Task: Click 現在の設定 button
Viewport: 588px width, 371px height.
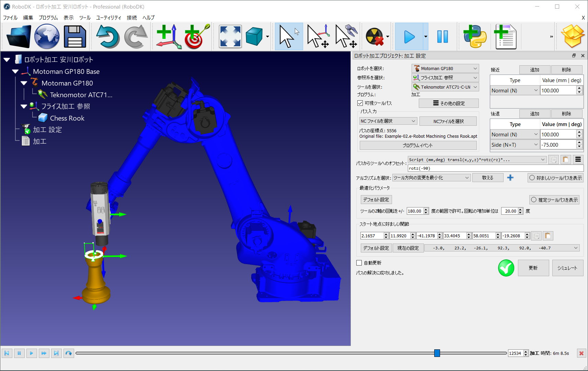Action: (x=408, y=248)
